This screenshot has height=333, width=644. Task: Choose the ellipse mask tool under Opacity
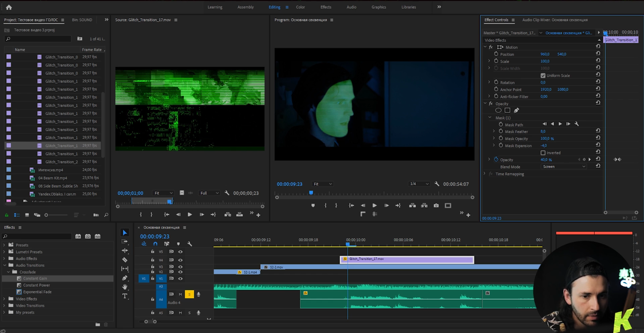pos(498,110)
